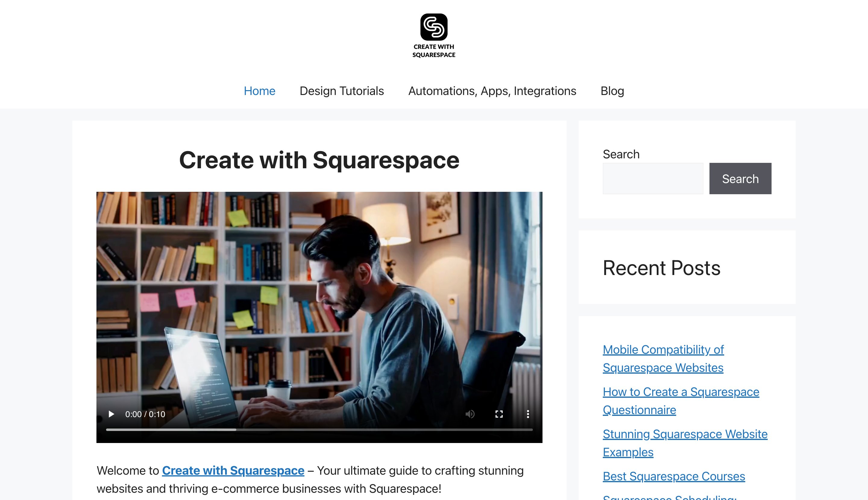View Stunning Squarespace Website Examples article

pos(684,443)
